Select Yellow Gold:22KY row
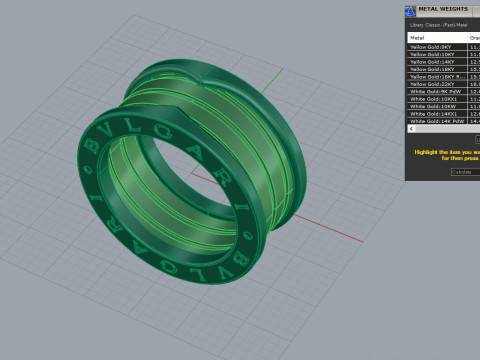 click(x=443, y=84)
